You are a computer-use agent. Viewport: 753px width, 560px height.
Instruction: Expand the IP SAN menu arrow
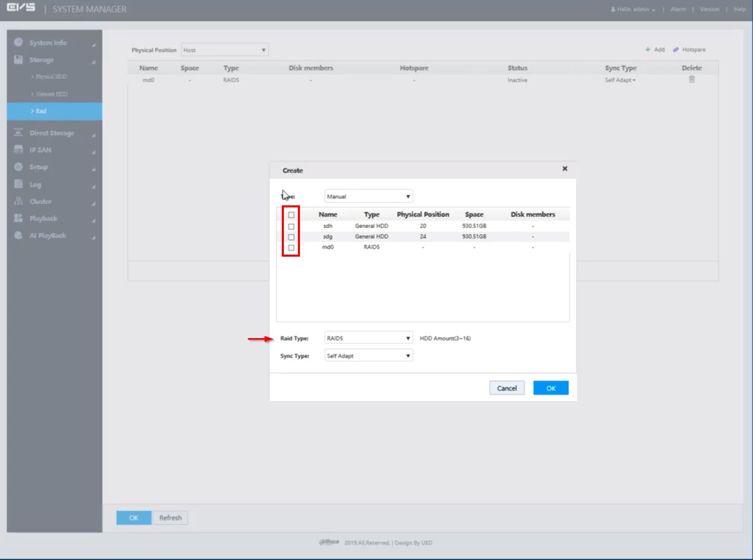point(94,152)
